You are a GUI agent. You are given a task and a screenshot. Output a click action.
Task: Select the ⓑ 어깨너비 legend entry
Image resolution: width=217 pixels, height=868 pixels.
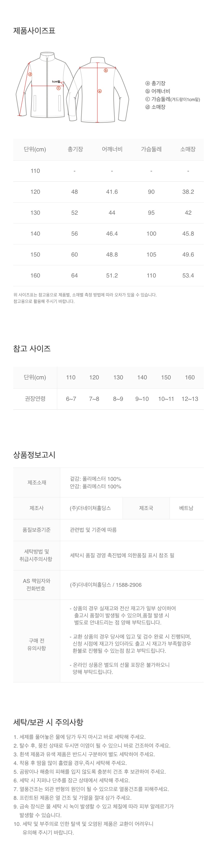click(x=158, y=91)
